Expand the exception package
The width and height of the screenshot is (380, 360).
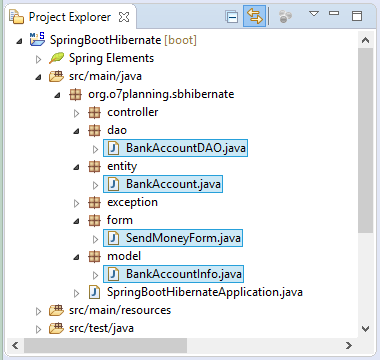(x=76, y=203)
